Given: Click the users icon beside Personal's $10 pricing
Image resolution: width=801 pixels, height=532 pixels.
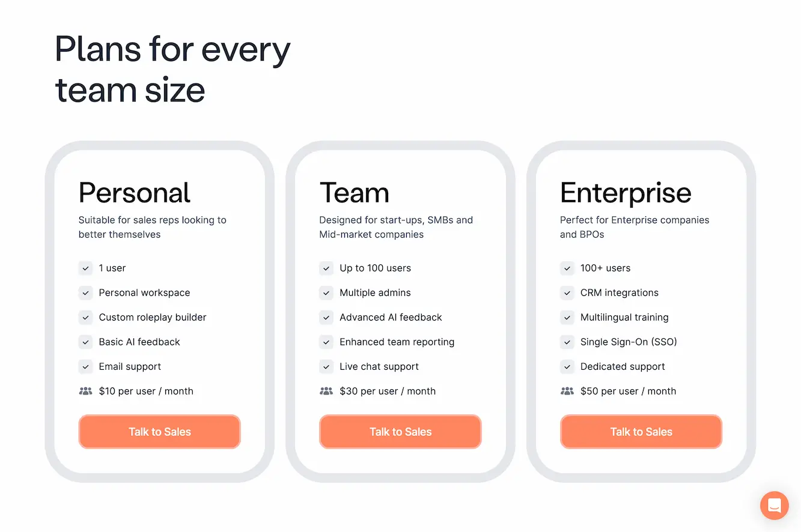Looking at the screenshot, I should (x=85, y=390).
